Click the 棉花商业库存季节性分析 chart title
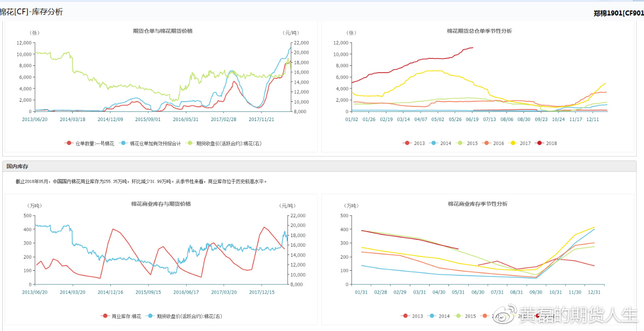Viewport: 644px width, 331px height. (477, 204)
